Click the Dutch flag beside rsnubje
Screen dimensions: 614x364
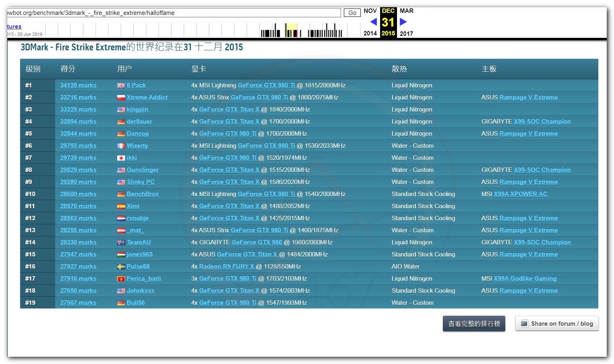tap(121, 218)
